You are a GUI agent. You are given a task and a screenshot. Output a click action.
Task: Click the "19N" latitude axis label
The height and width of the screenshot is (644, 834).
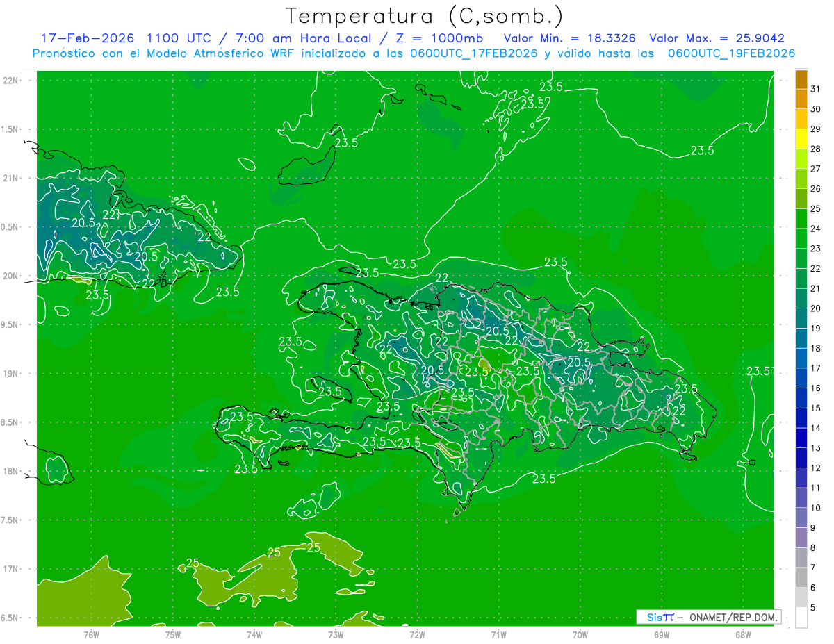(x=10, y=374)
